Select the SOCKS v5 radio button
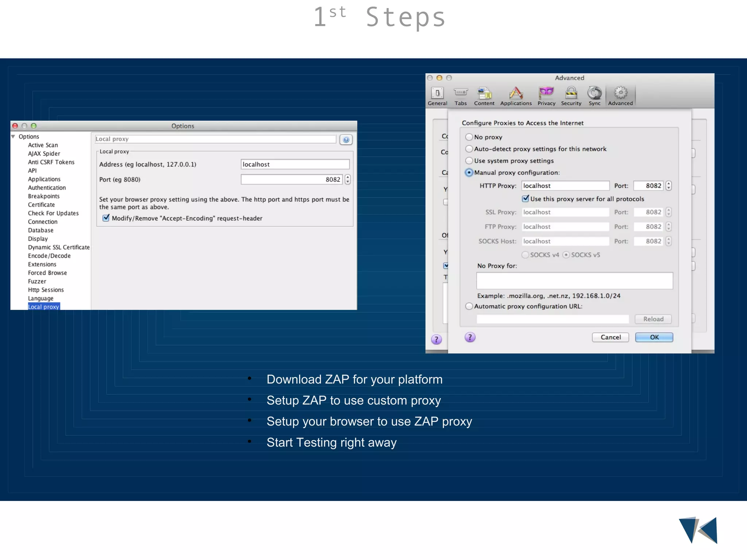The width and height of the screenshot is (747, 560). click(x=566, y=255)
